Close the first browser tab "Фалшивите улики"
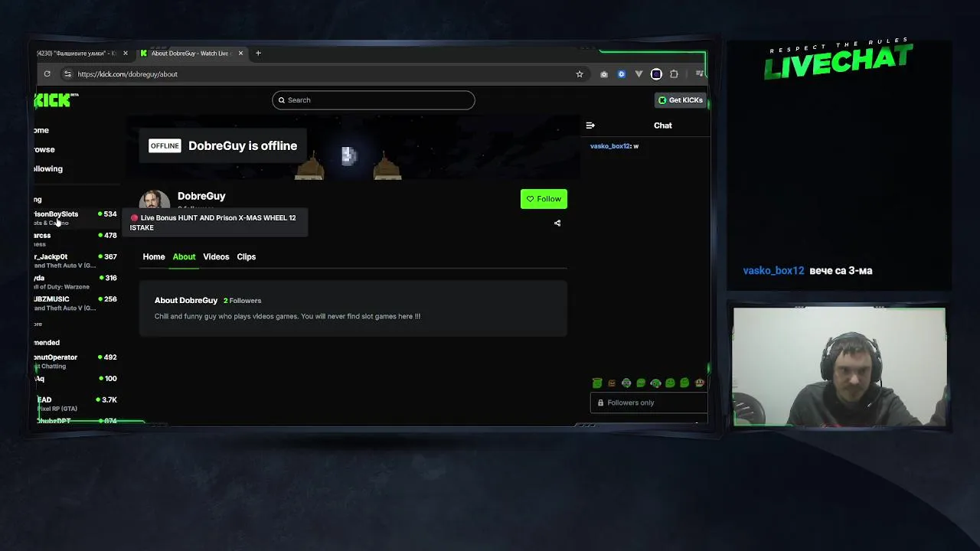This screenshot has width=980, height=551. click(126, 54)
